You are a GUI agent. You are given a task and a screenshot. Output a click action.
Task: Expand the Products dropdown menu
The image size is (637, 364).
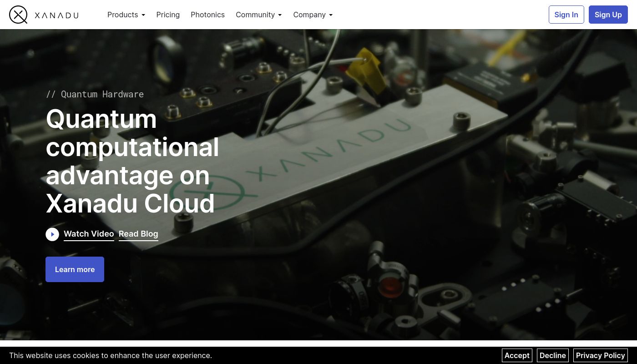[x=126, y=15]
